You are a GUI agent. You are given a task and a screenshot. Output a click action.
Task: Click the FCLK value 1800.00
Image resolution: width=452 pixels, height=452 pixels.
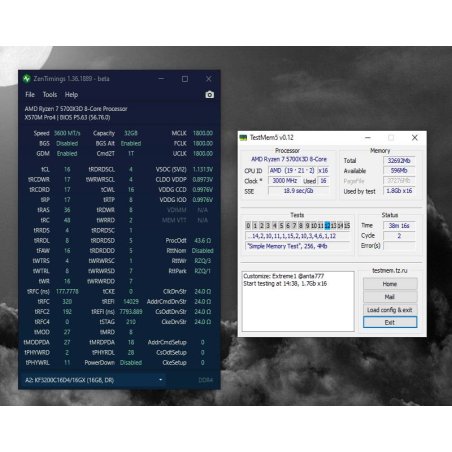pyautogui.click(x=203, y=143)
